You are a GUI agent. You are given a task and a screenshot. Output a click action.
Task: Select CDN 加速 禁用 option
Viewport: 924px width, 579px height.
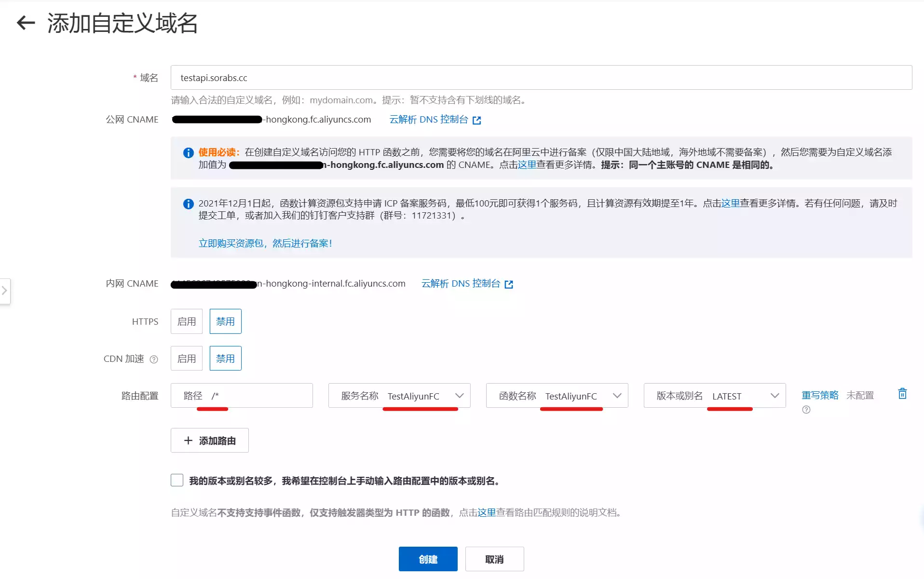(x=225, y=358)
